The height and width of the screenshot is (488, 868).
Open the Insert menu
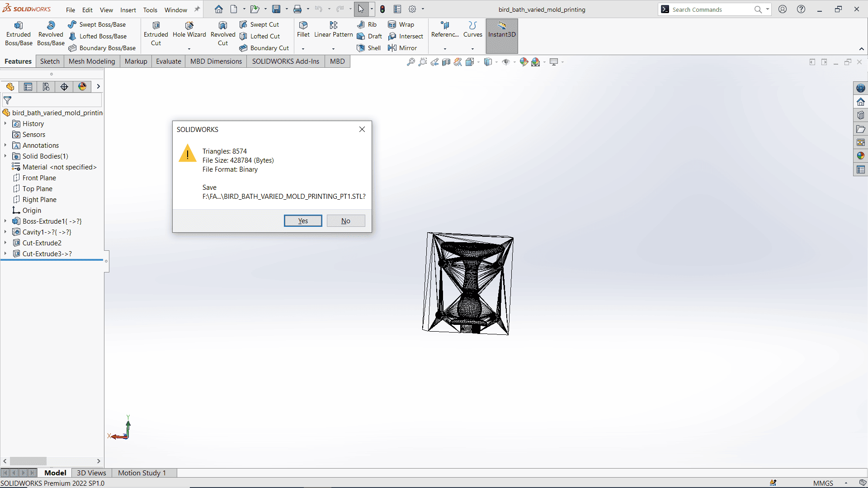(128, 10)
